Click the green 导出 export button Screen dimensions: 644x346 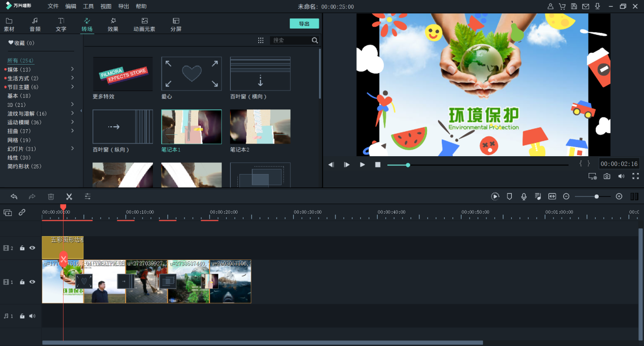(x=304, y=24)
